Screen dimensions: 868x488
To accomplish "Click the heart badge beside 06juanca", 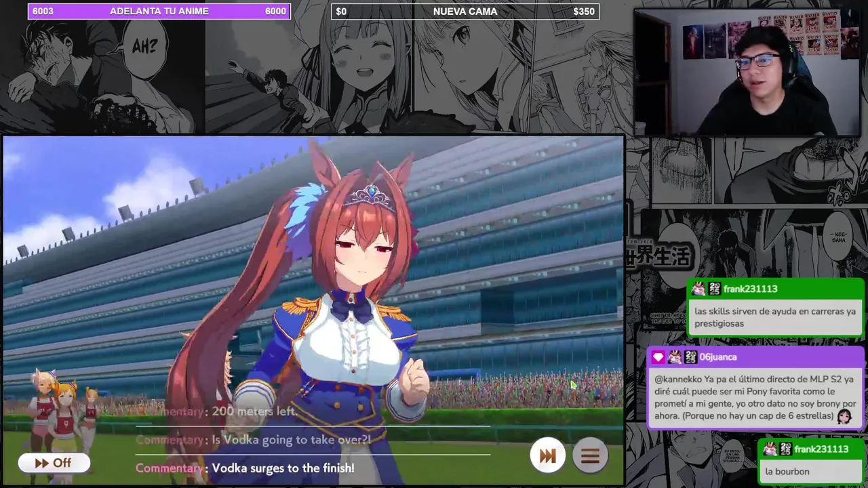I will 658,357.
